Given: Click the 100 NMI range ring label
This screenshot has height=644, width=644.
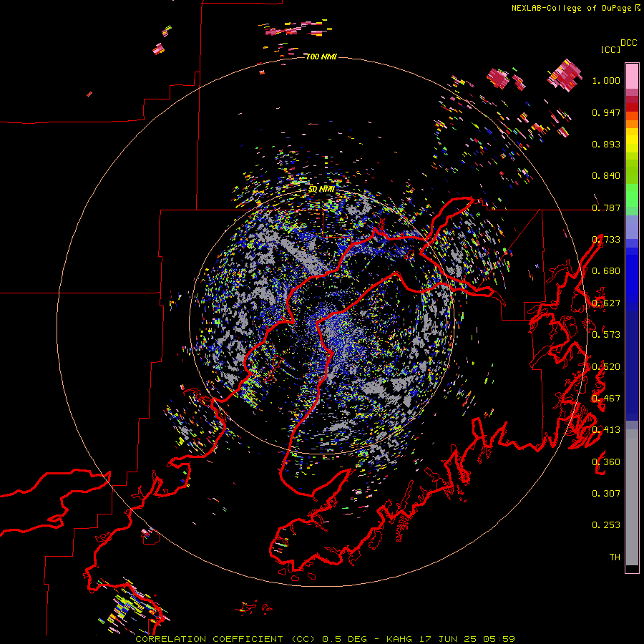Looking at the screenshot, I should [321, 57].
